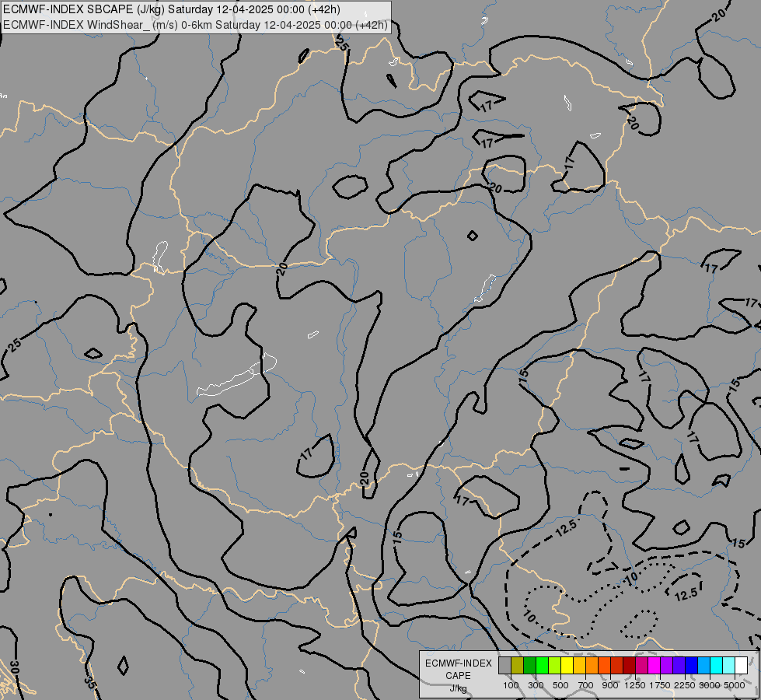Click the dark maroon red swatch before 1250
The height and width of the screenshot is (700, 761).
pyautogui.click(x=629, y=665)
